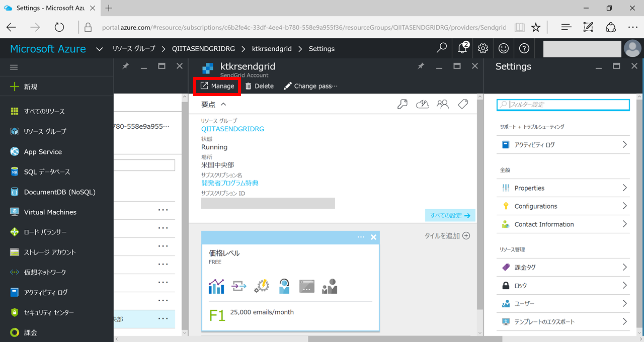Add page to favorites star
644x342 pixels.
(x=536, y=27)
